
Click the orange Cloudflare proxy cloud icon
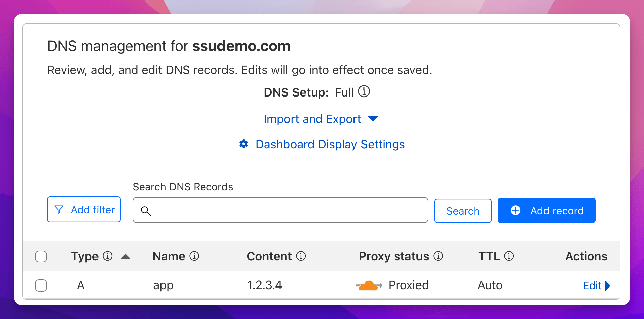(369, 285)
